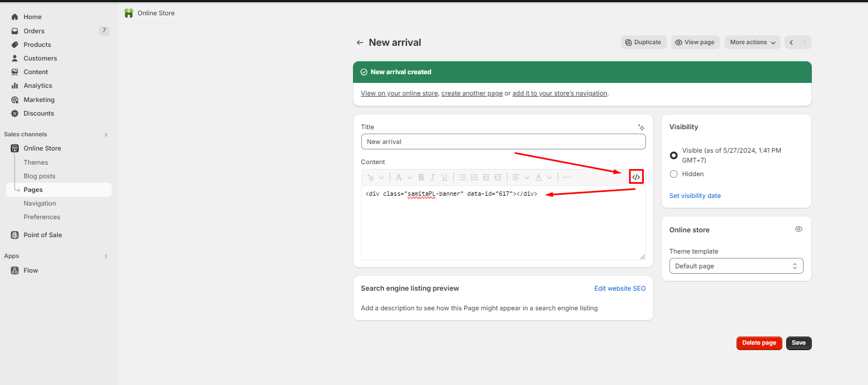Open the Theme template dropdown
The height and width of the screenshot is (385, 868).
click(735, 266)
